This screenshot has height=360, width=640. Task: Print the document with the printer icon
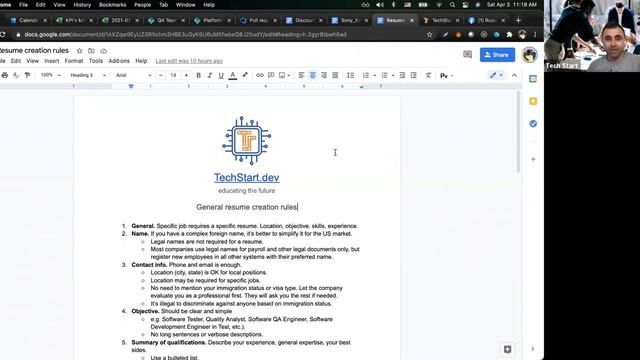pos(5,75)
